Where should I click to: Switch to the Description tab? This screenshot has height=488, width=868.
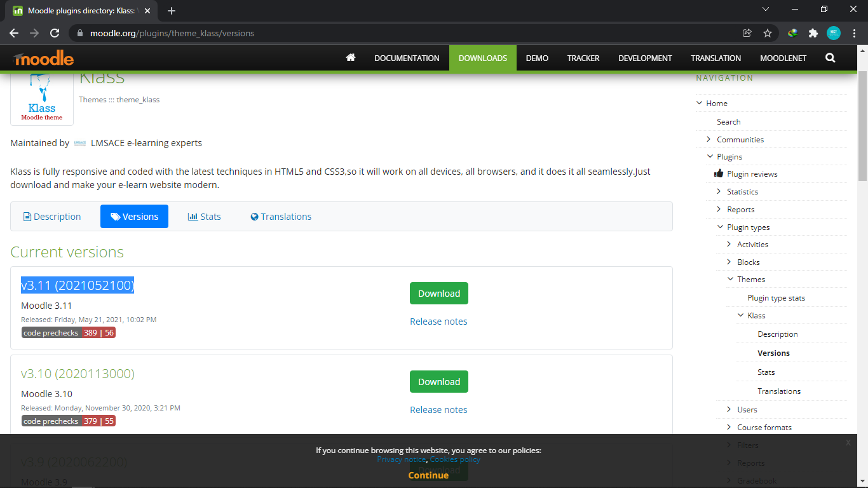pyautogui.click(x=52, y=217)
